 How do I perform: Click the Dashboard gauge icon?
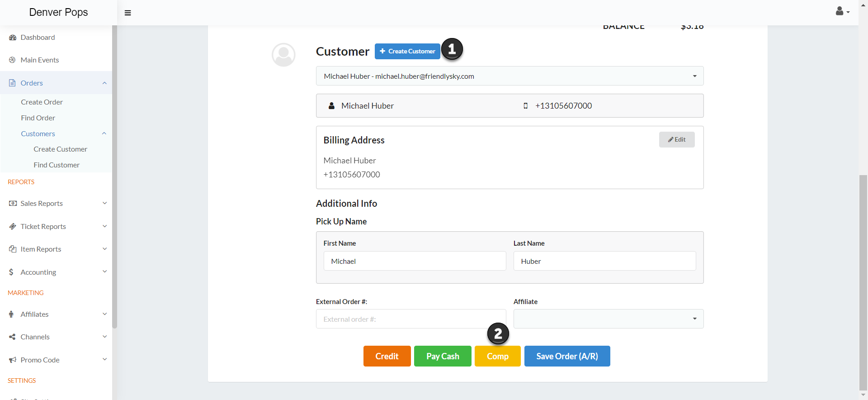13,38
